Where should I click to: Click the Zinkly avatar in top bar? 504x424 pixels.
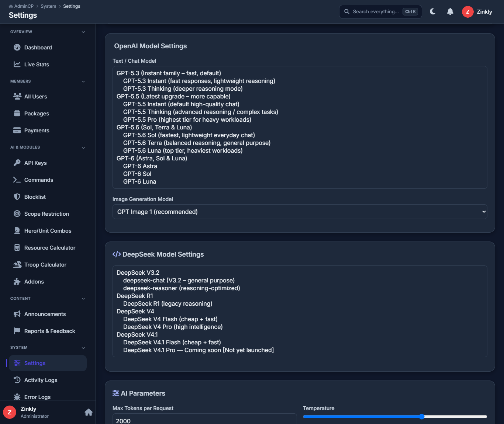(x=468, y=12)
